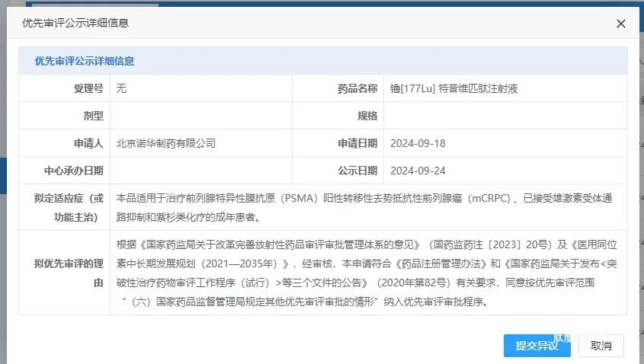Click the 申请日期 label cell
Image resolution: width=644 pixels, height=364 pixels.
(338, 143)
